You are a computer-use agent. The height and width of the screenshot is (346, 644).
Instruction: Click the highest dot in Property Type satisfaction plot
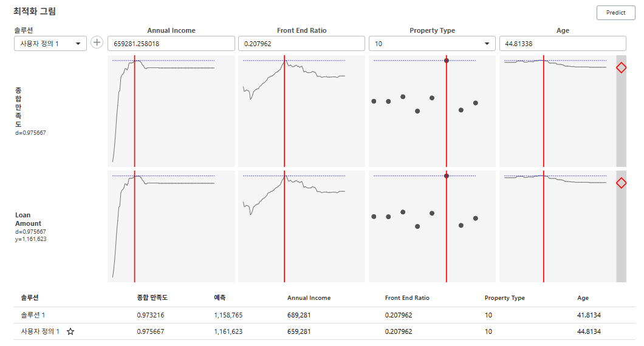pyautogui.click(x=447, y=61)
